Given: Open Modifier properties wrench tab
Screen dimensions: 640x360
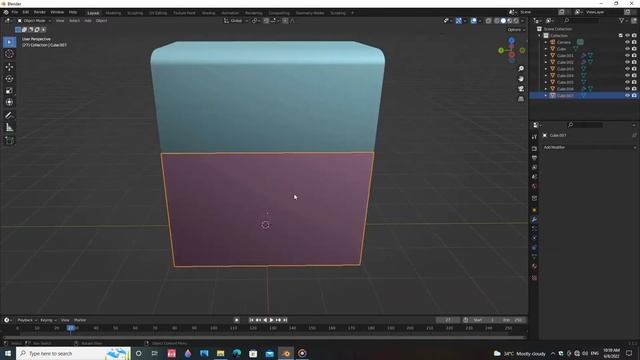Looking at the screenshot, I should (534, 220).
